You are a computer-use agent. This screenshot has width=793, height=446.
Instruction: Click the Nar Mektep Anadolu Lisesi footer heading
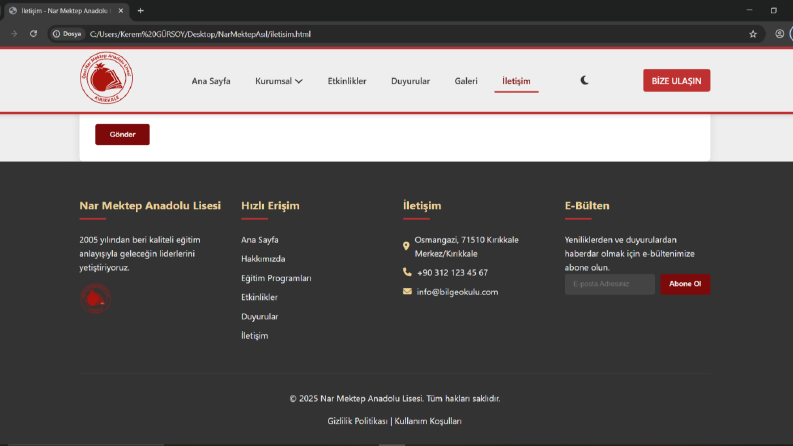pos(150,205)
